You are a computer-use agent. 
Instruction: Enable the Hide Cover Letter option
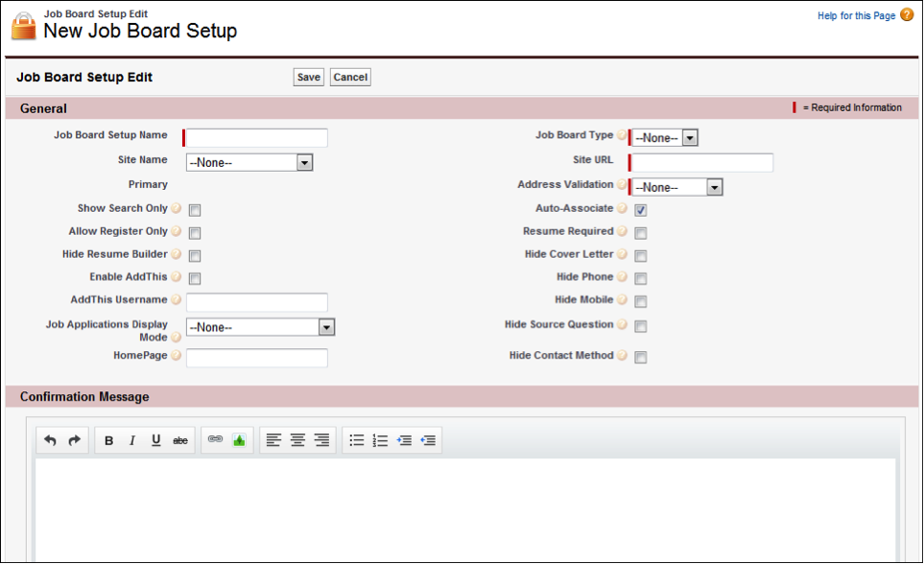640,255
